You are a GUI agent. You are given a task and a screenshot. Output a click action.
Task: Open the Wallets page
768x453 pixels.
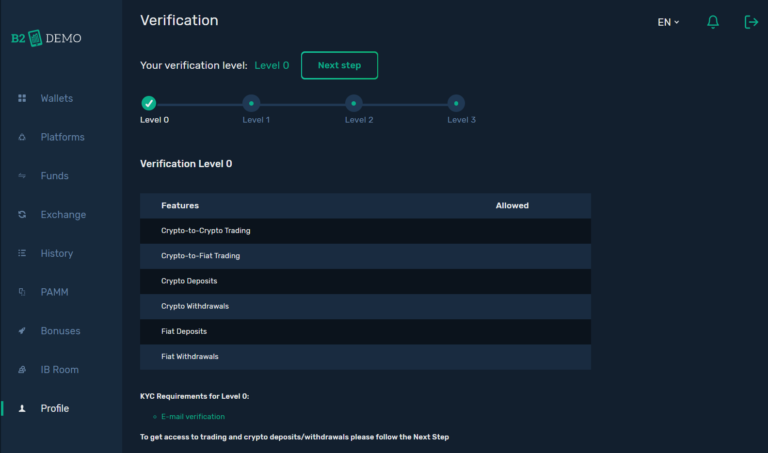57,98
